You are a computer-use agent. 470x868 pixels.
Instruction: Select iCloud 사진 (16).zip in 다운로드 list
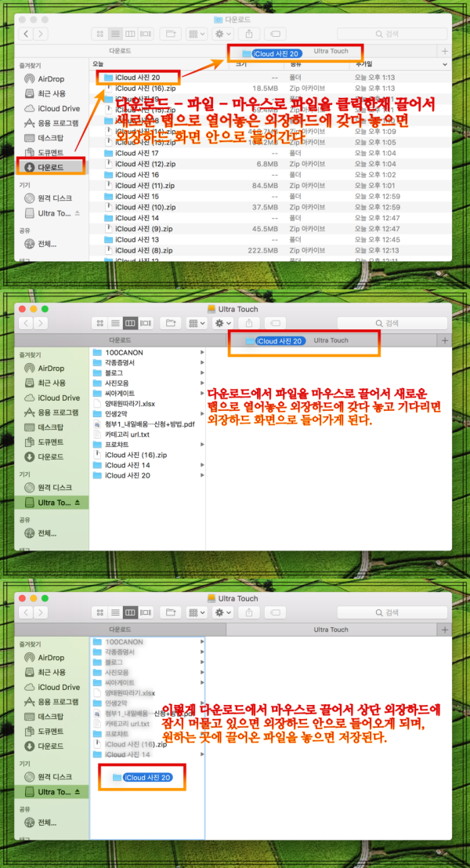tap(271, 88)
